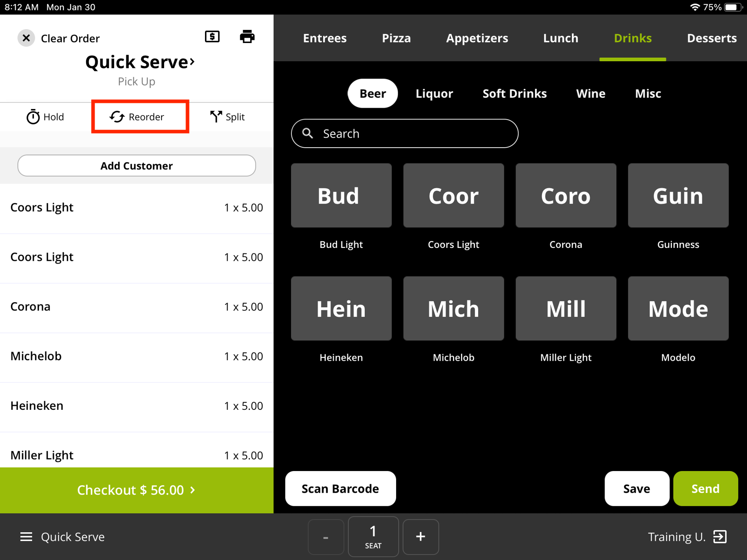
Task: Open the cash drawer dollar icon
Action: click(212, 37)
